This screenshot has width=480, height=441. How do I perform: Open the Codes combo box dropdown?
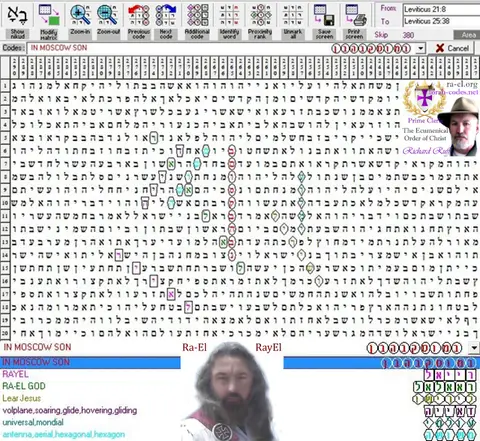pyautogui.click(x=421, y=48)
